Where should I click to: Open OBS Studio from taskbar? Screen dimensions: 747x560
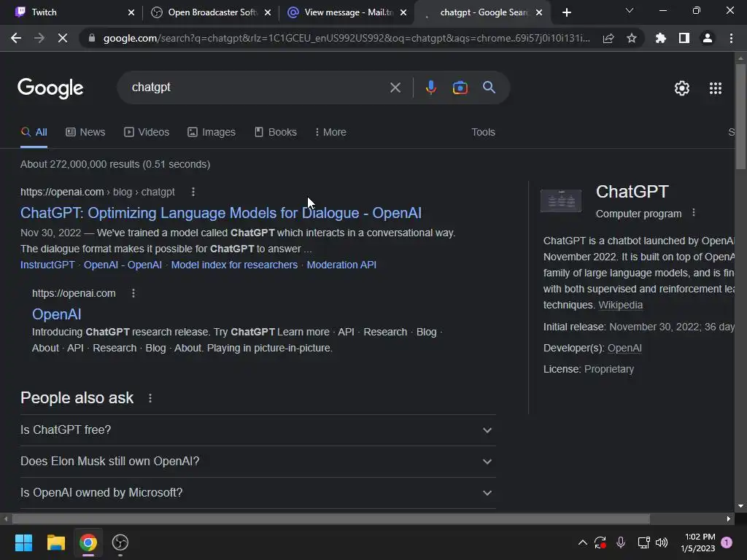(120, 542)
